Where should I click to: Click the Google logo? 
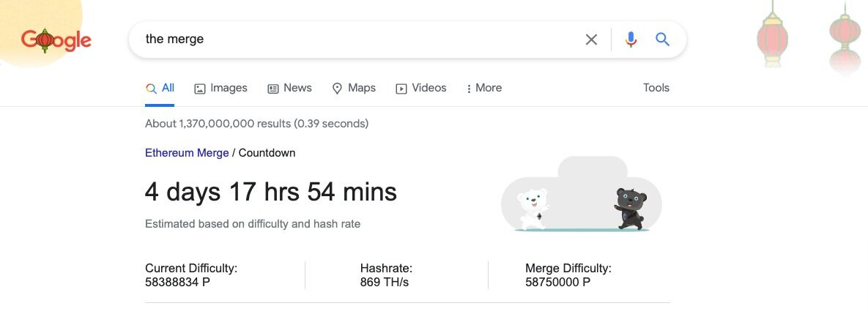56,40
